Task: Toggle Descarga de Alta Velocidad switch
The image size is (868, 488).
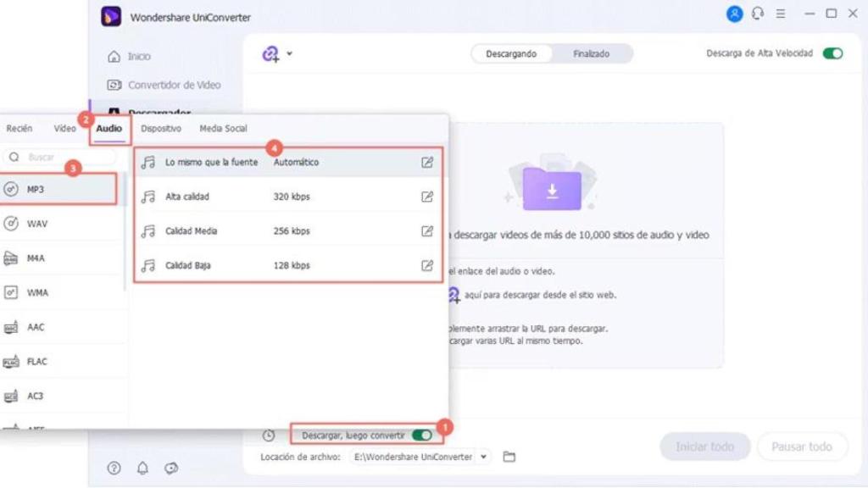Action: click(832, 53)
